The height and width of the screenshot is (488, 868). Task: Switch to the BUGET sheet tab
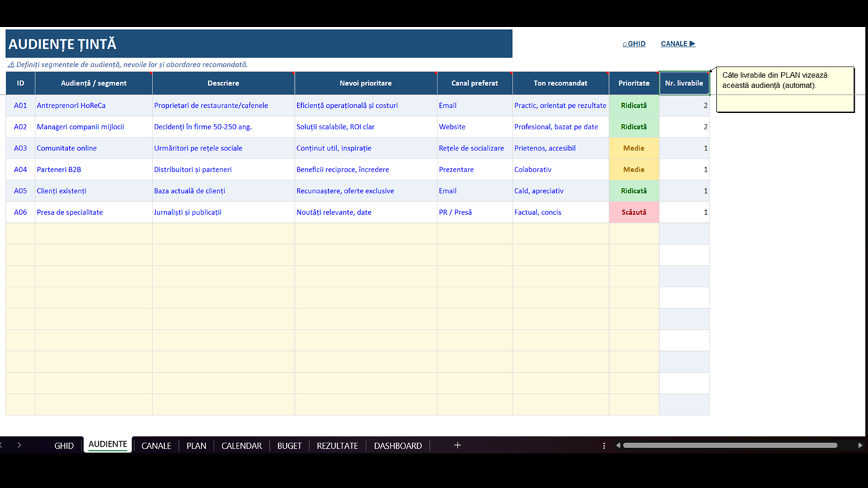coord(290,445)
